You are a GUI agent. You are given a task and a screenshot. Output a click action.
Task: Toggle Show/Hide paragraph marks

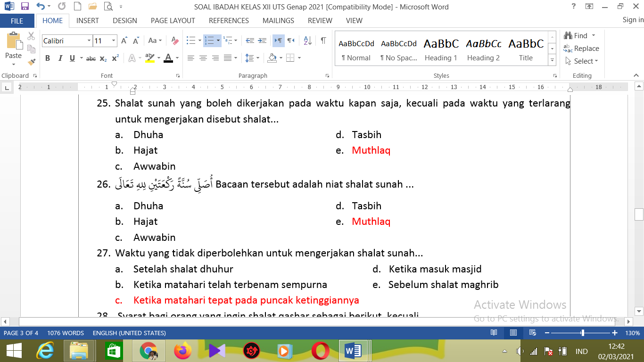click(x=323, y=41)
